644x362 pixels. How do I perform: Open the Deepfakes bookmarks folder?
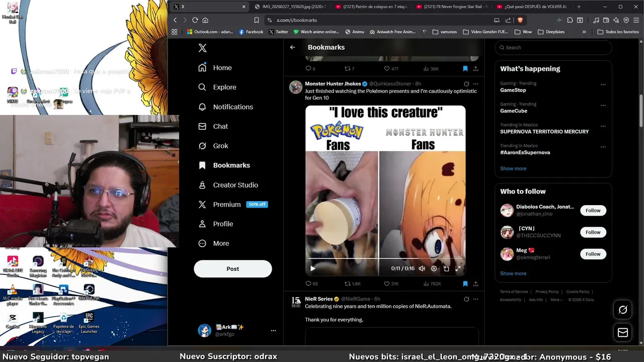click(551, 32)
